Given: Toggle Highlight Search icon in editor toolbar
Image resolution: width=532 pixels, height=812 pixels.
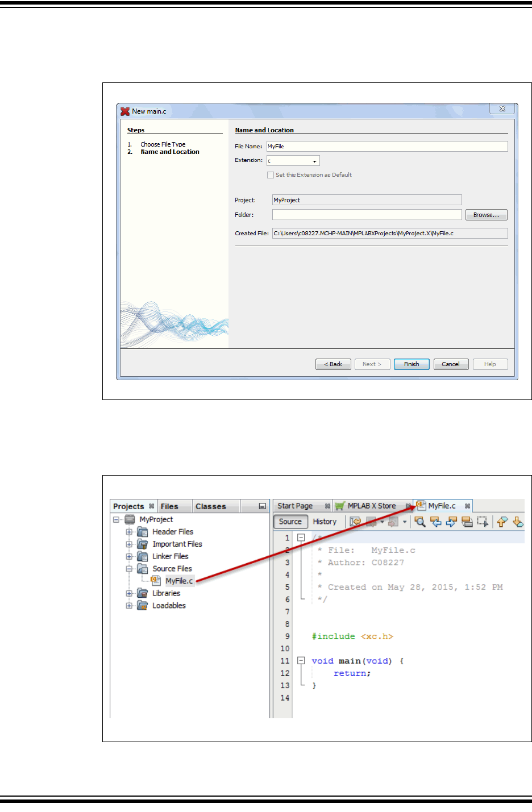Looking at the screenshot, I should coord(467,522).
